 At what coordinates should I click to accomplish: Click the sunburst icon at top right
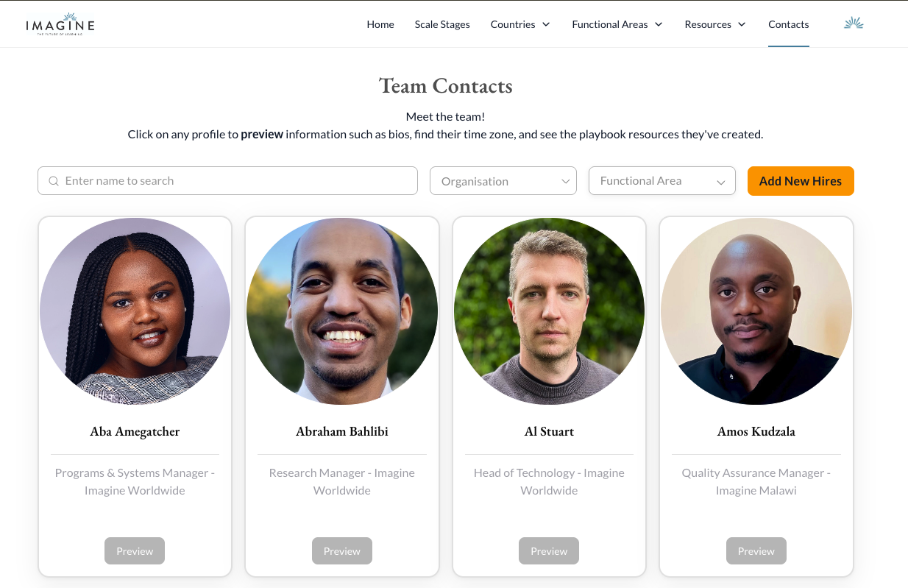click(854, 24)
